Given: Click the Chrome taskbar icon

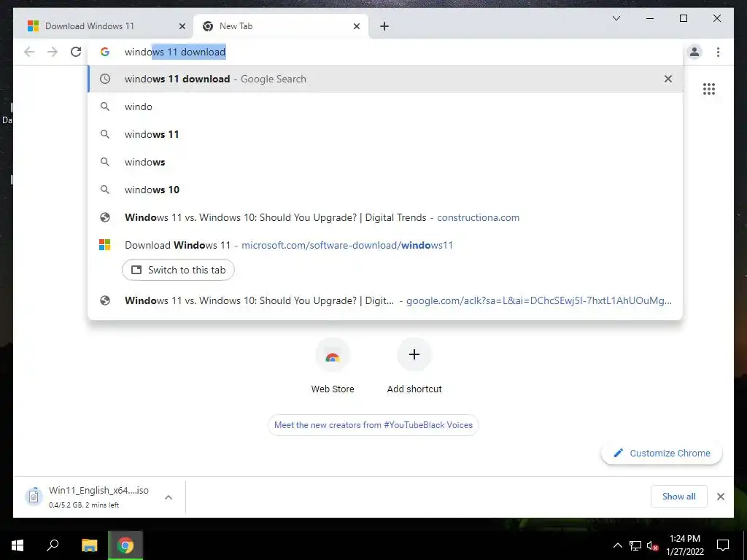Looking at the screenshot, I should pyautogui.click(x=125, y=545).
